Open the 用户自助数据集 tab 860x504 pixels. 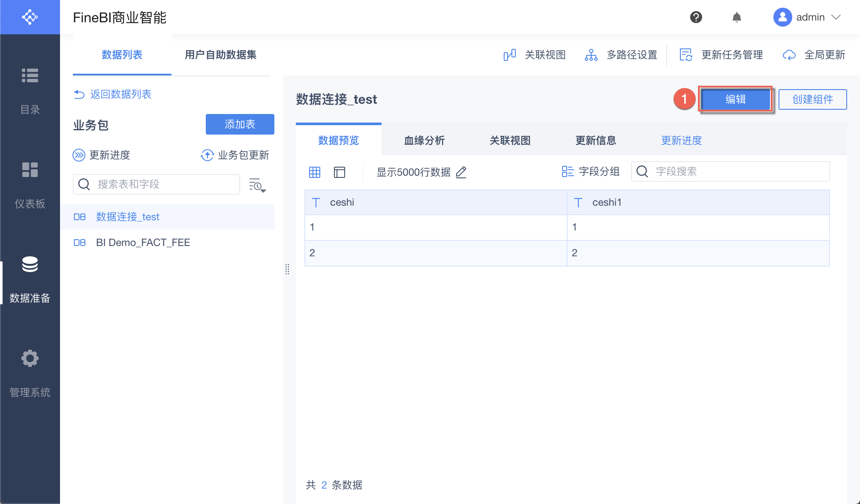coord(220,55)
